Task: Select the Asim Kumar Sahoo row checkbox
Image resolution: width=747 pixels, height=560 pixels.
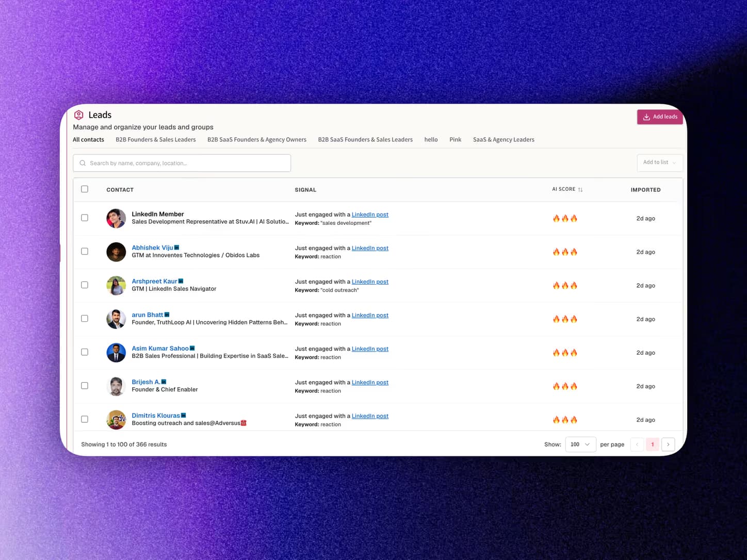Action: point(85,352)
